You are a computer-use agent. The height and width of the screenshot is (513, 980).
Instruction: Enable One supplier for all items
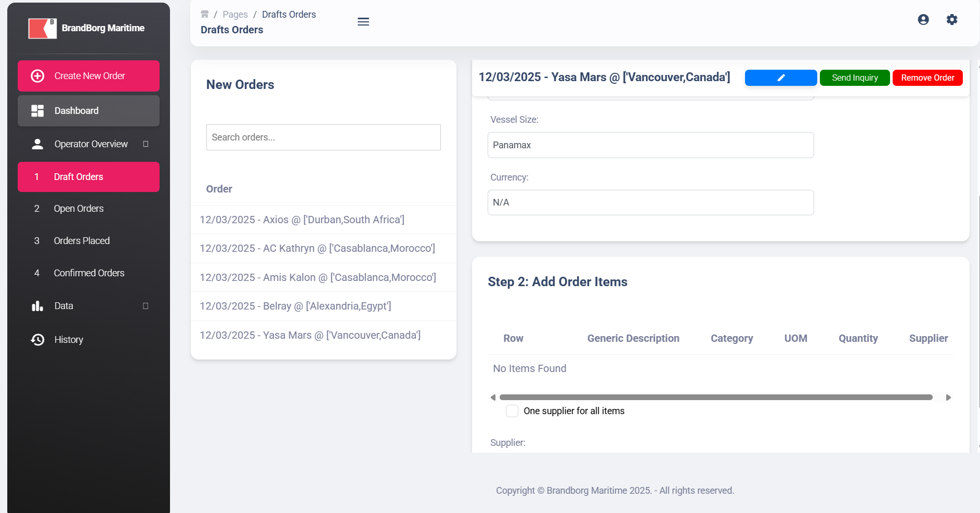coord(512,411)
